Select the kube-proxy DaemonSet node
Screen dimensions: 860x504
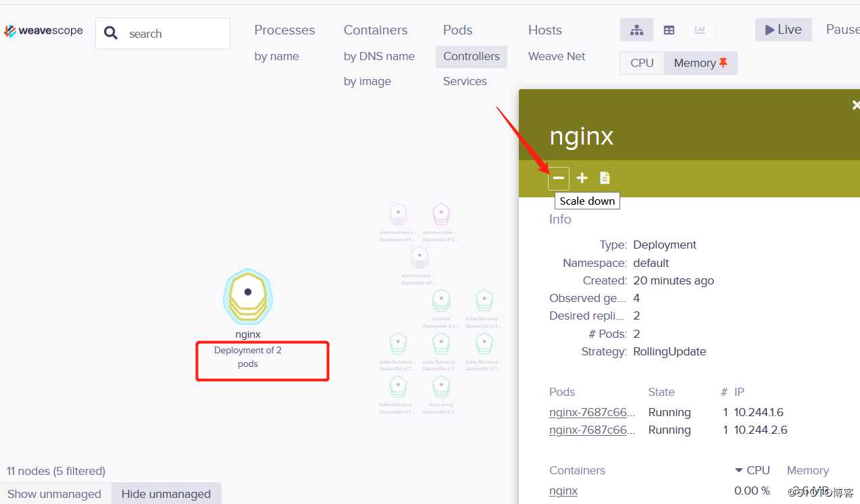[x=441, y=387]
